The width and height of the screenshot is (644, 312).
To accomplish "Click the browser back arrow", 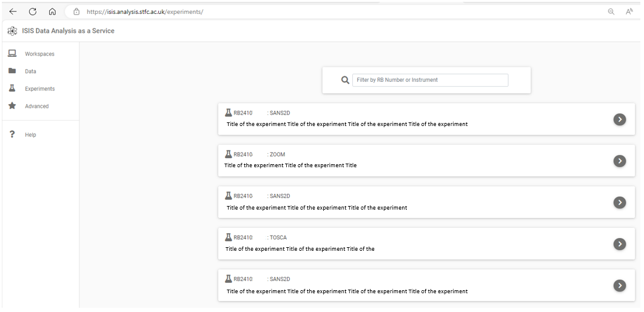I will tap(13, 12).
